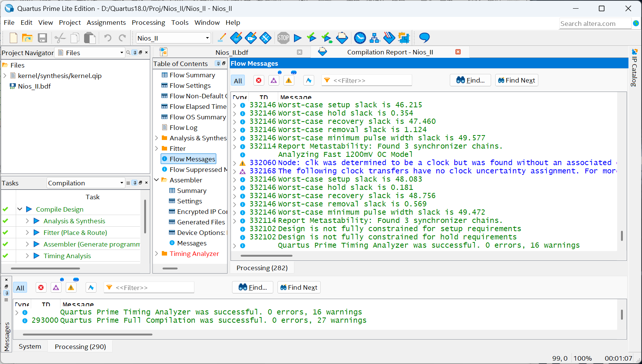Open the Processing menu

148,23
